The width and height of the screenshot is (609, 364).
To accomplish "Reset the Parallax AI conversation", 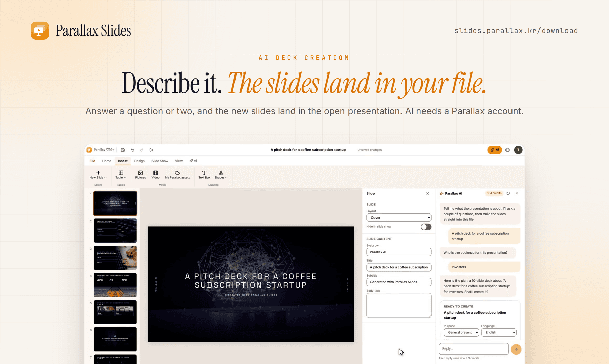I will pos(508,193).
